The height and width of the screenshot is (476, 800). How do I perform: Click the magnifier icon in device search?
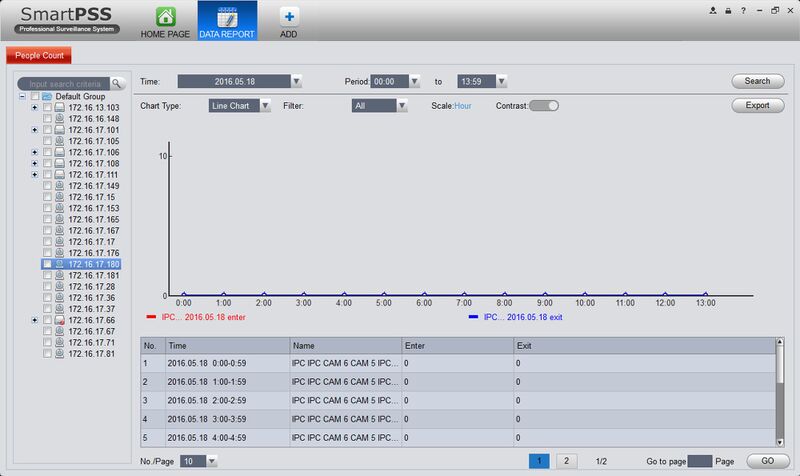117,83
